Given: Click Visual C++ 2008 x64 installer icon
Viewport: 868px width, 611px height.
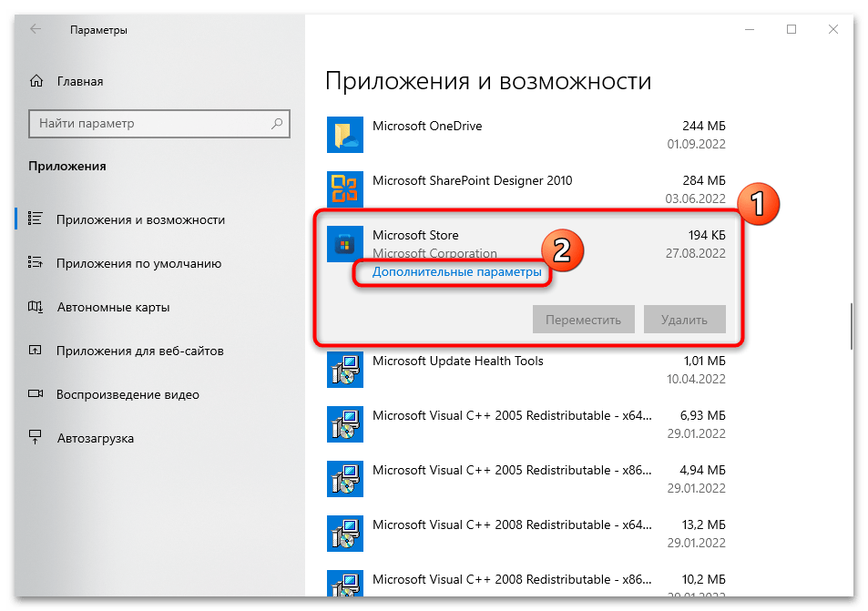Looking at the screenshot, I should click(345, 534).
